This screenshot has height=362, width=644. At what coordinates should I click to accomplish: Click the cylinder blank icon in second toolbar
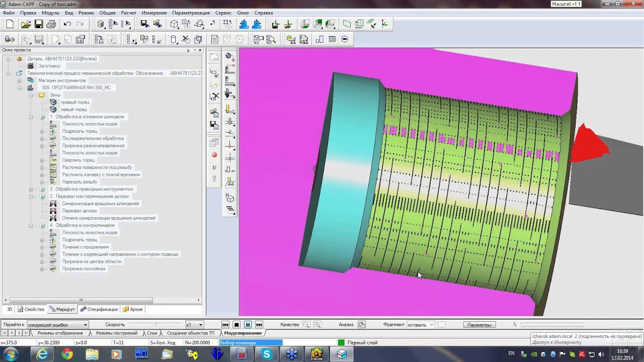coord(174,39)
